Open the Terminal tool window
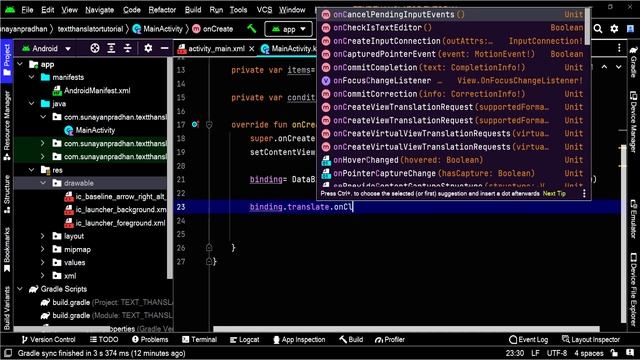 pos(199,340)
